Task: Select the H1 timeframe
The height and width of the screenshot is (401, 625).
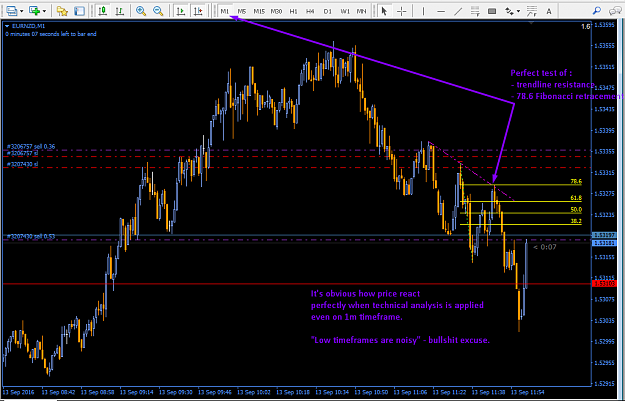Action: [x=293, y=11]
